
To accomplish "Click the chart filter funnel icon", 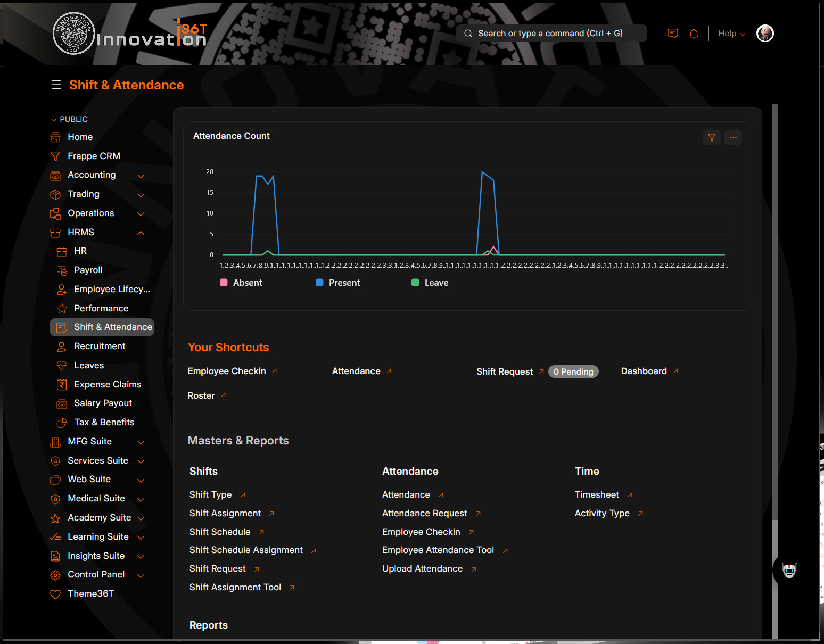I will (712, 137).
